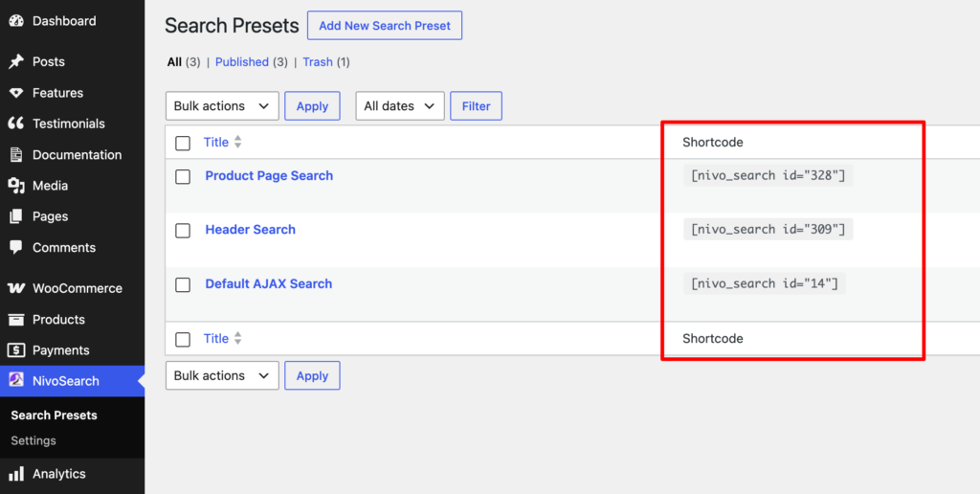
Task: Click the WooCommerce logo icon
Action: [x=16, y=288]
